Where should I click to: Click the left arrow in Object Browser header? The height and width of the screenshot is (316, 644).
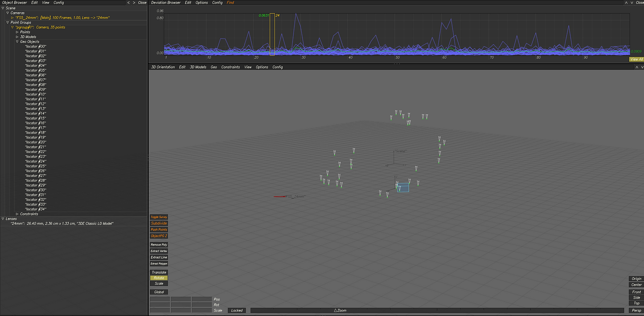coord(129,3)
